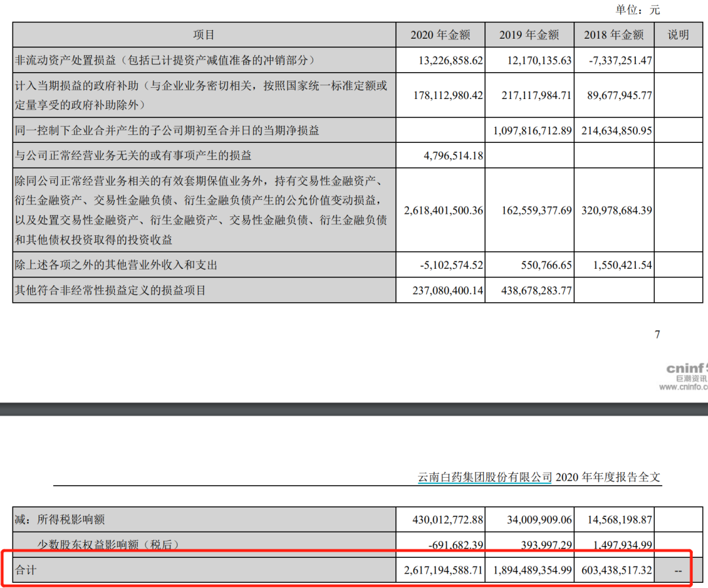Screen dimensions: 708x588
Task: Select value 217,117,984.71
Action: pos(536,95)
